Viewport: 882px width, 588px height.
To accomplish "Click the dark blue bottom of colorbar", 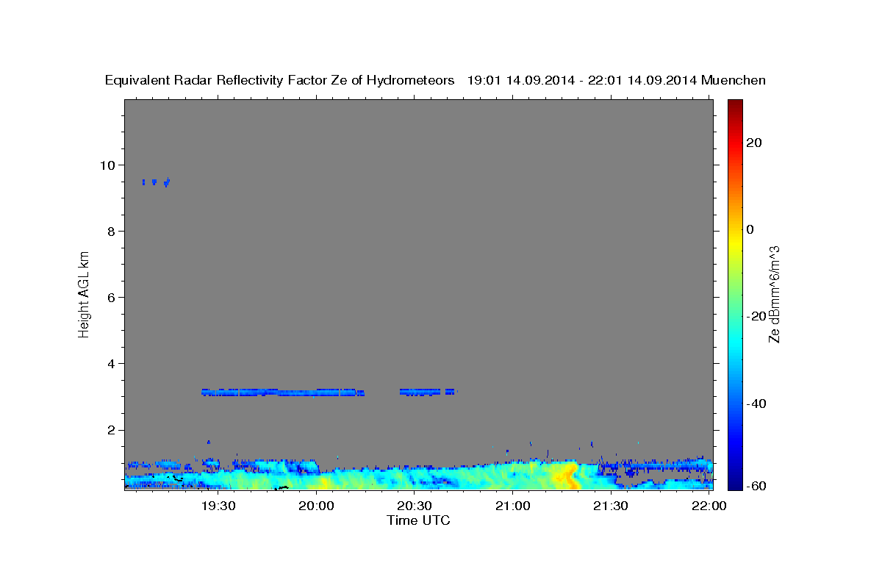I will 735,484.
